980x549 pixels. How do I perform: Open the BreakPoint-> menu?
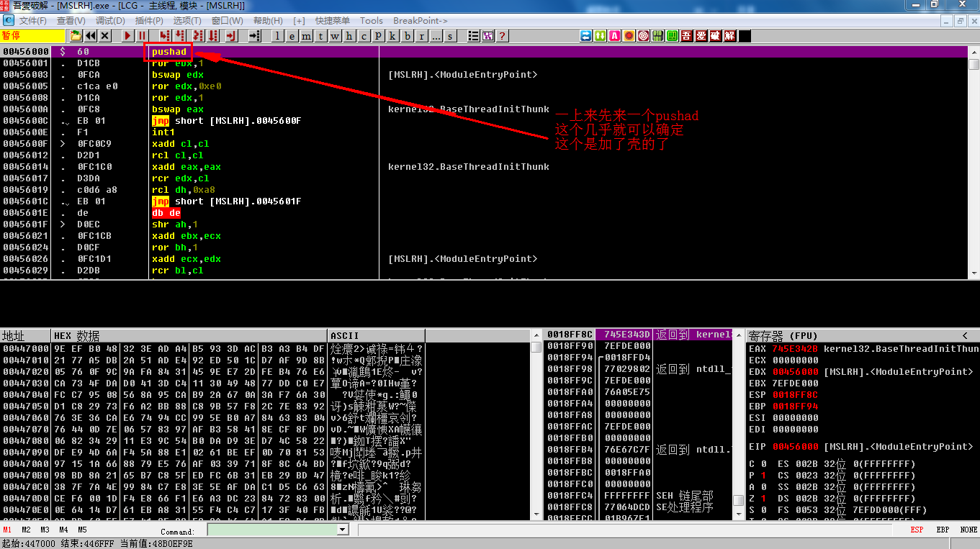coord(421,21)
